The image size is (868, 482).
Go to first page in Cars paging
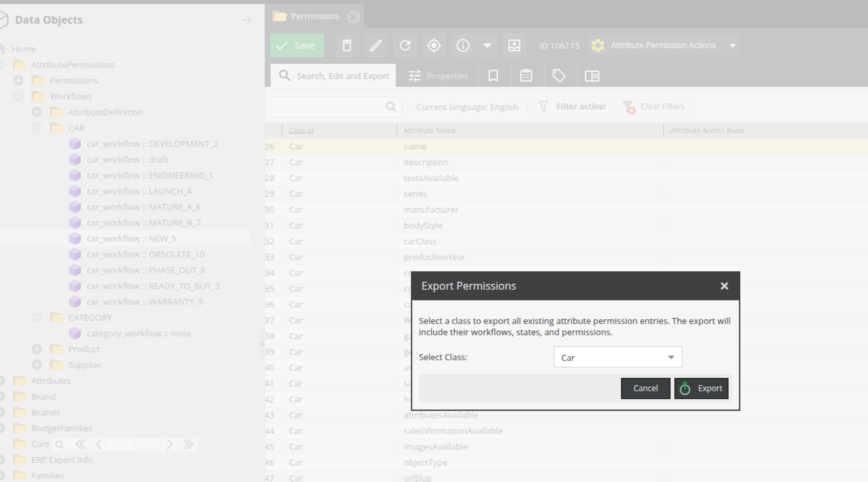tap(80, 445)
